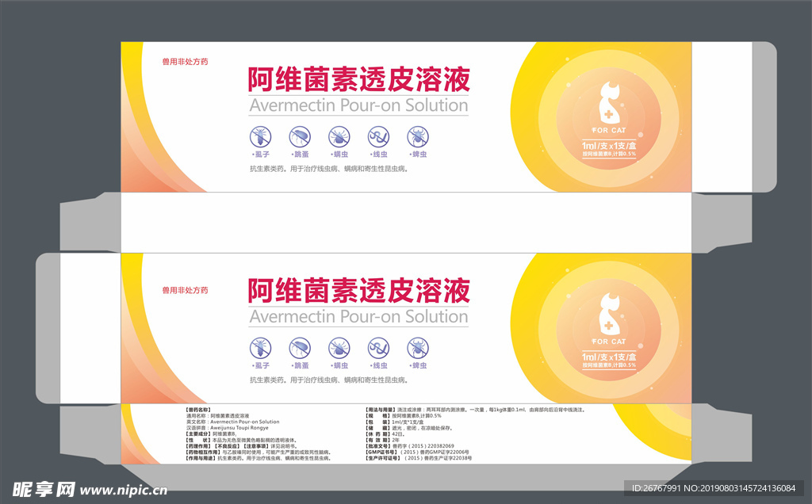Select 'Avermectin Pour-on Solution' on lower panel

358,317
